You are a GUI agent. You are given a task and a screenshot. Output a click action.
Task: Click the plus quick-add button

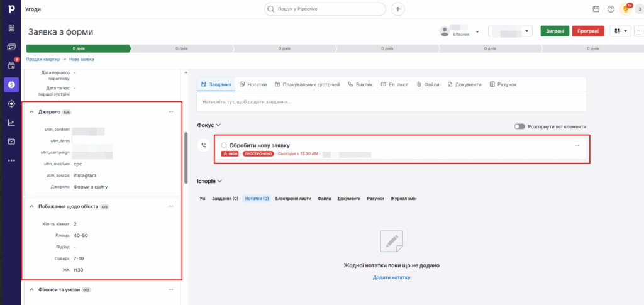point(397,9)
